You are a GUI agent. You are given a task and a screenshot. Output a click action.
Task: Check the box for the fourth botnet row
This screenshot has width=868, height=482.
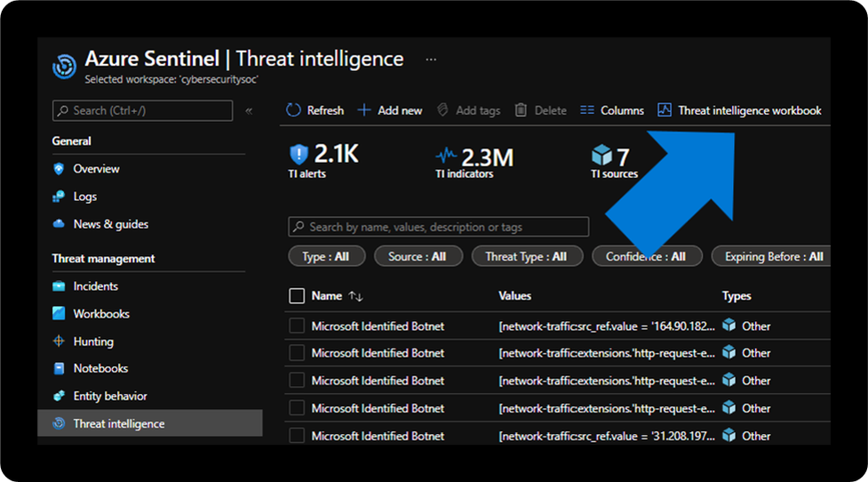tap(297, 408)
